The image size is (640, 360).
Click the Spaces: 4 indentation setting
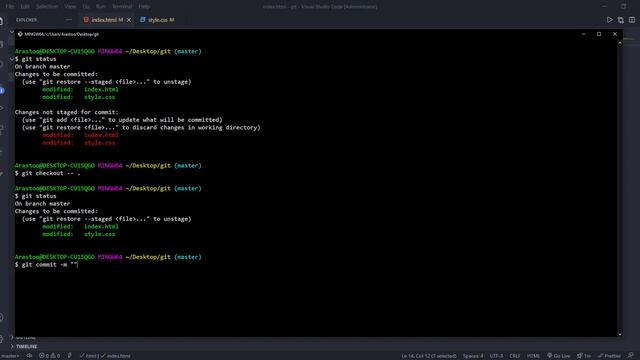(x=473, y=356)
